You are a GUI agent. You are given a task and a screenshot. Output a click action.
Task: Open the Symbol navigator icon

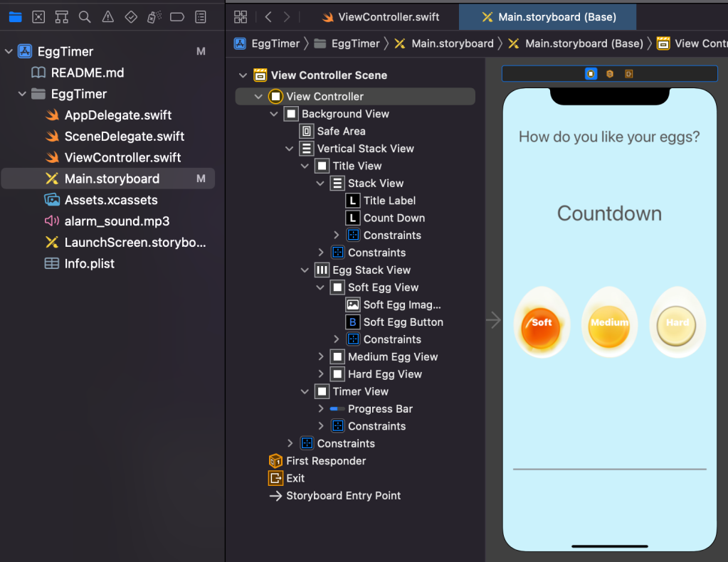(62, 16)
